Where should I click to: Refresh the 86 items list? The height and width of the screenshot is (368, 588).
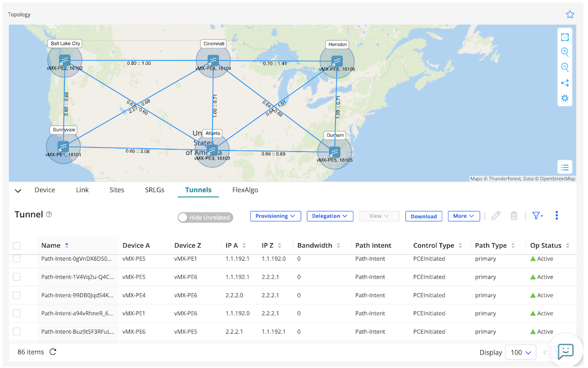click(x=53, y=352)
